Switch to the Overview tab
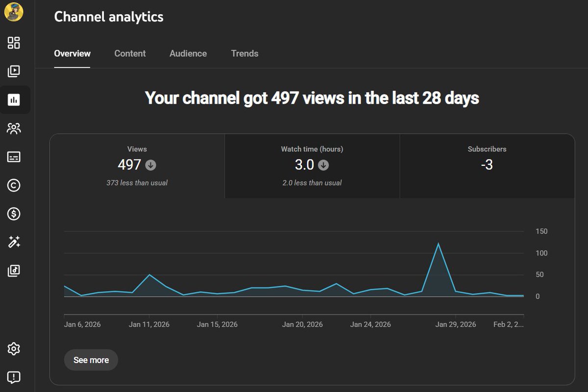Viewport: 588px width, 392px height. tap(72, 53)
